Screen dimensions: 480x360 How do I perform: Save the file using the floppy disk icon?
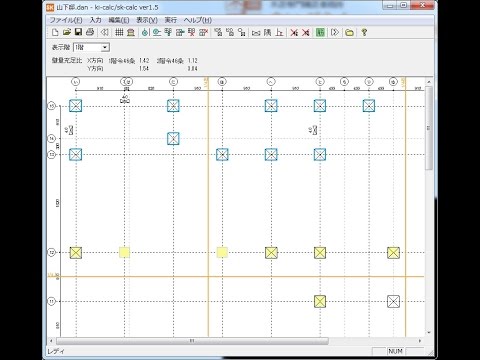(78, 32)
